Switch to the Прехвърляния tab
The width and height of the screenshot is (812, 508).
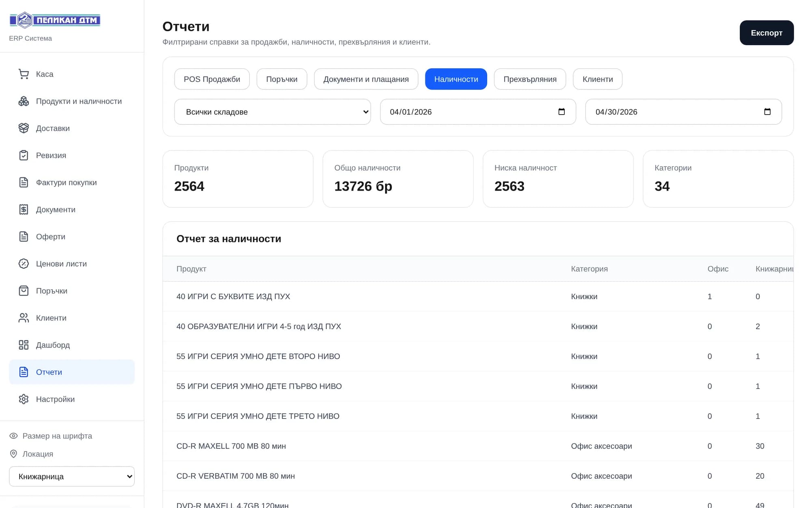530,79
